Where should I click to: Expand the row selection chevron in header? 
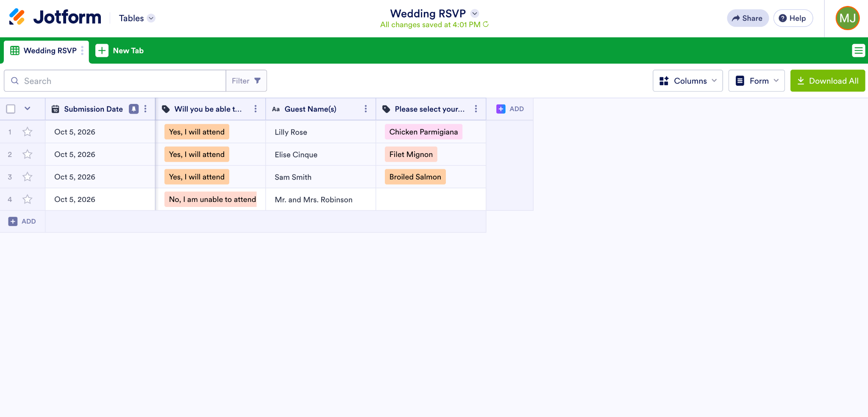click(x=28, y=109)
